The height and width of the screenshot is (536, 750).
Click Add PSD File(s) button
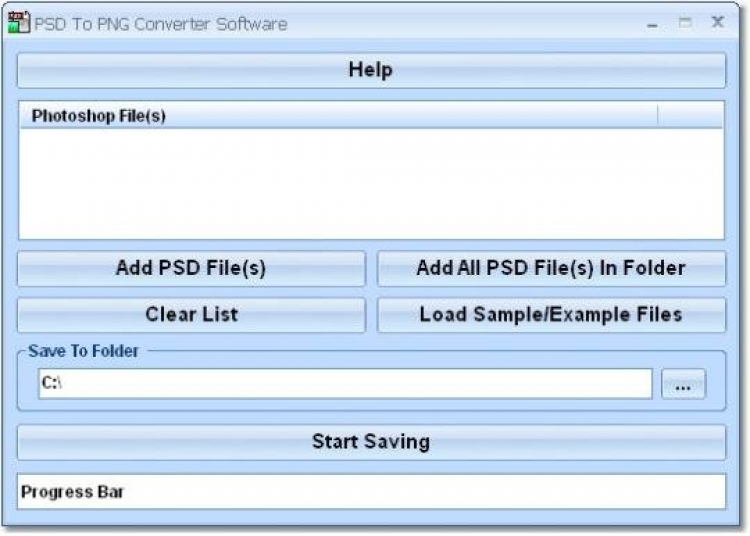pos(191,268)
